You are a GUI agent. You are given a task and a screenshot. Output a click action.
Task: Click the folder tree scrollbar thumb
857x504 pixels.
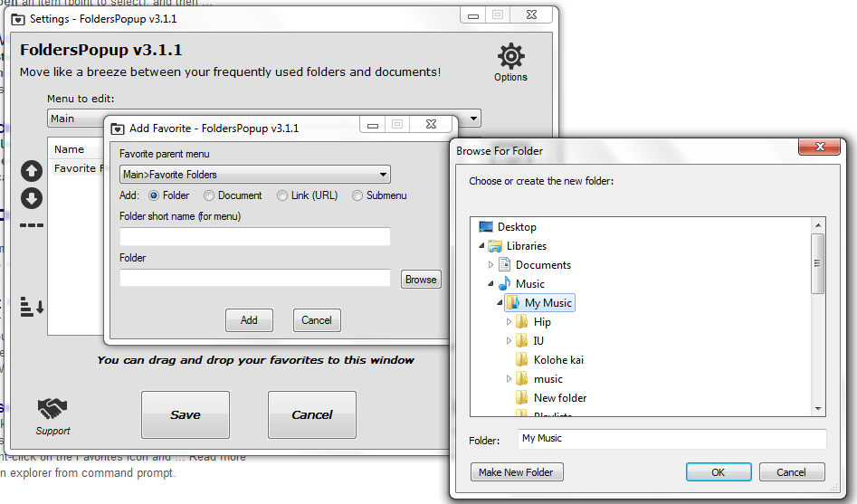point(818,264)
